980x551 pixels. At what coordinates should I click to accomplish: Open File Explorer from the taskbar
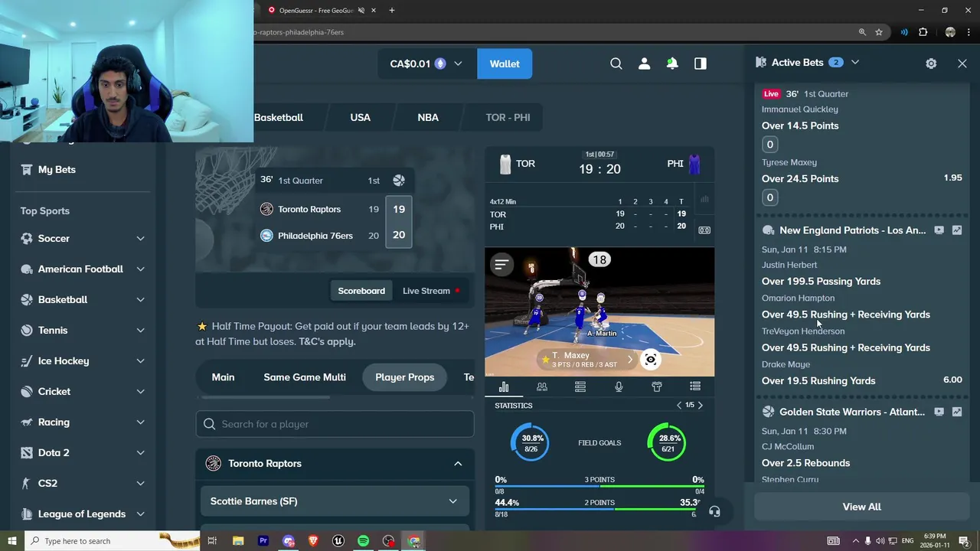coord(238,541)
